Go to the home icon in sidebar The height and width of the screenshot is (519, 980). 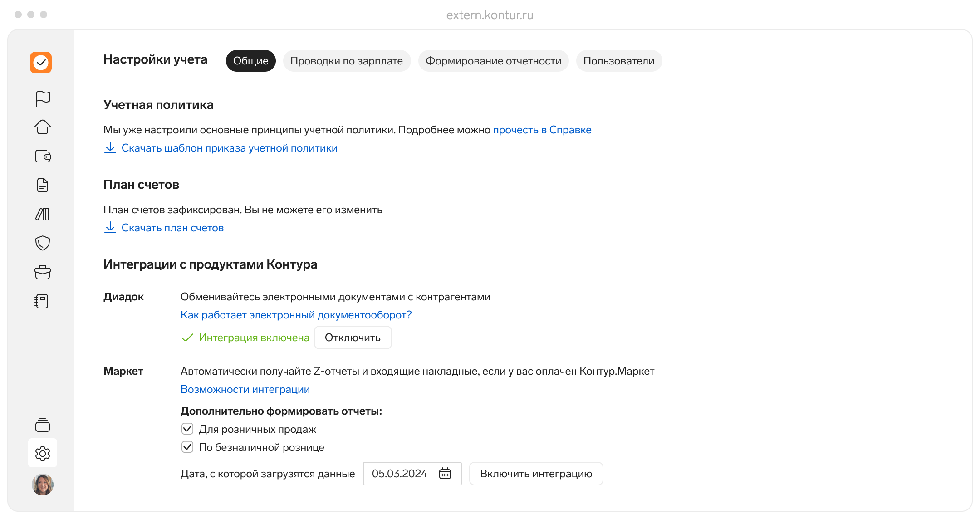point(43,127)
